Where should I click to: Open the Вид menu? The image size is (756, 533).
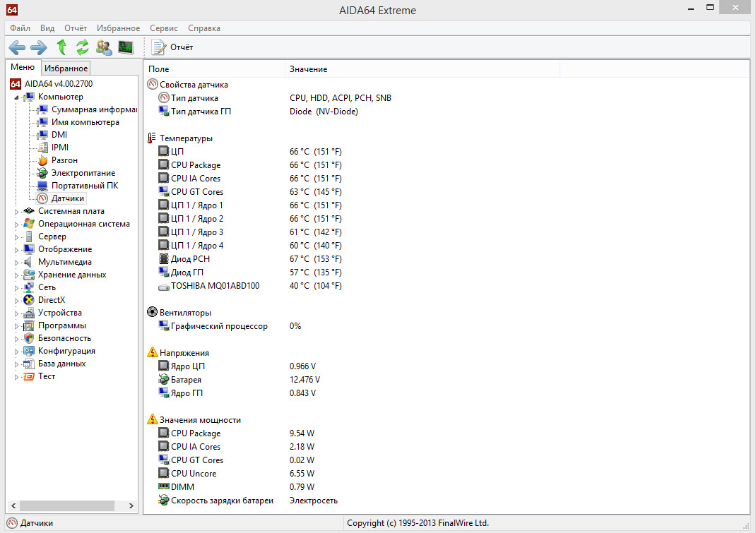[47, 28]
